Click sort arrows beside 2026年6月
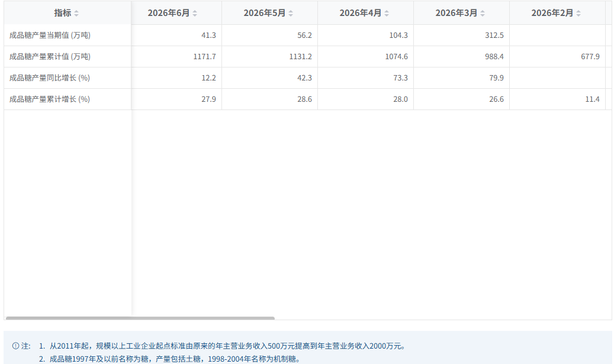 pos(195,13)
